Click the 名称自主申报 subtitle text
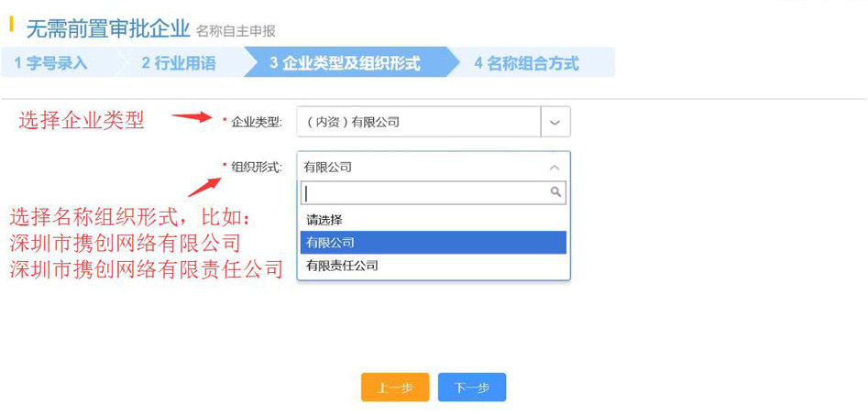 click(x=236, y=31)
